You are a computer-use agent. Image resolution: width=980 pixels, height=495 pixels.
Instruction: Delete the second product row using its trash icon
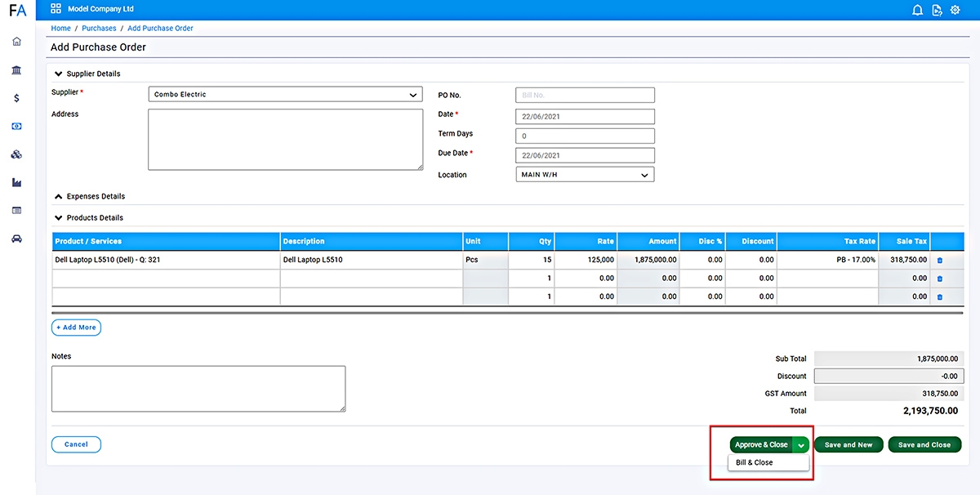tap(939, 279)
